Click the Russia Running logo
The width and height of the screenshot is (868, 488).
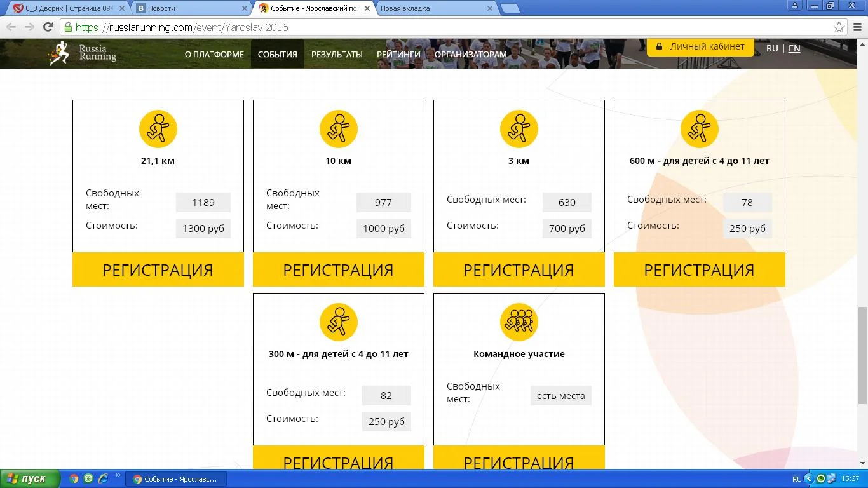coord(81,53)
